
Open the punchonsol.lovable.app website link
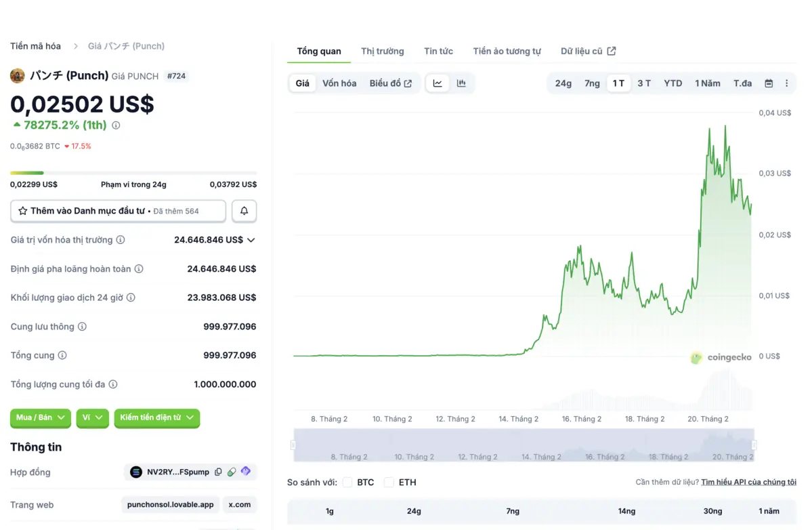170,505
